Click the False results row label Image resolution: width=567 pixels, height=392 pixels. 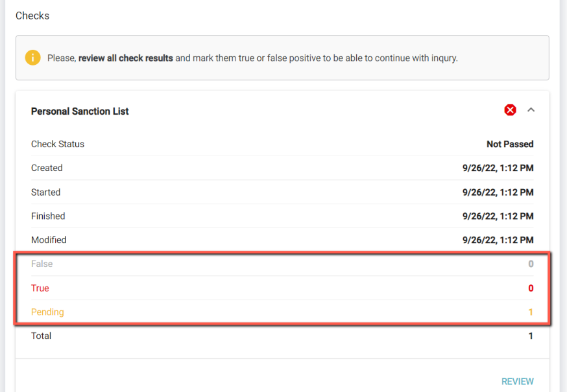pos(42,264)
